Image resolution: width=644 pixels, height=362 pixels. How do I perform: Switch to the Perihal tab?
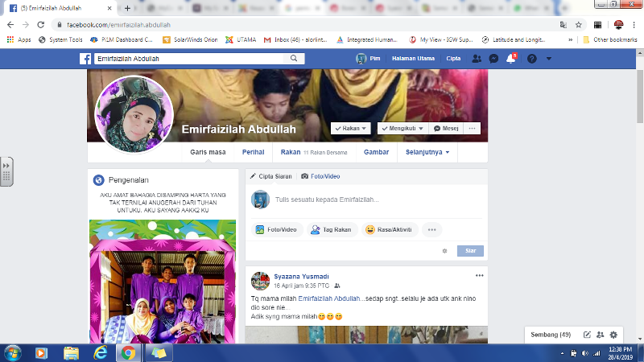254,151
